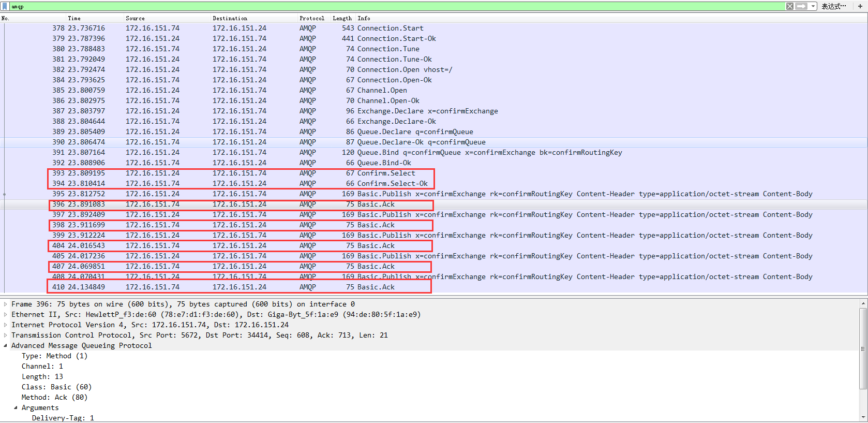Select packet 405 Basic.Publish row

(x=433, y=256)
